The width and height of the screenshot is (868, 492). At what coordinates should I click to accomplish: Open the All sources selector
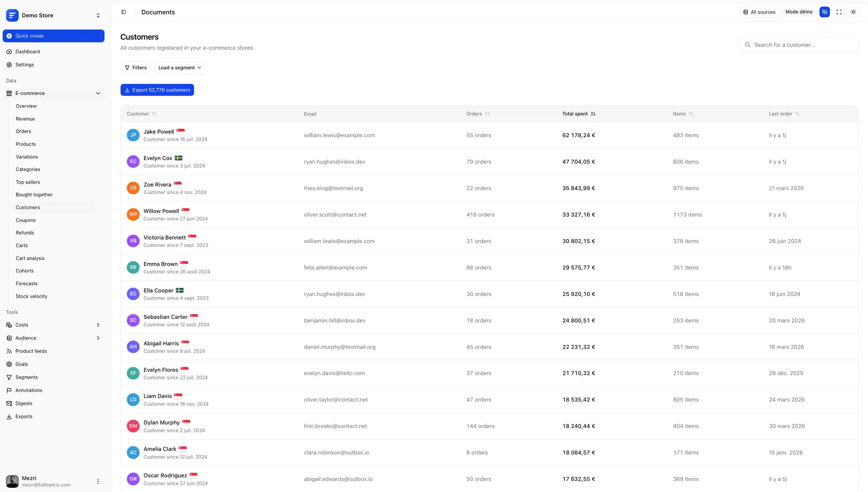[x=759, y=12]
